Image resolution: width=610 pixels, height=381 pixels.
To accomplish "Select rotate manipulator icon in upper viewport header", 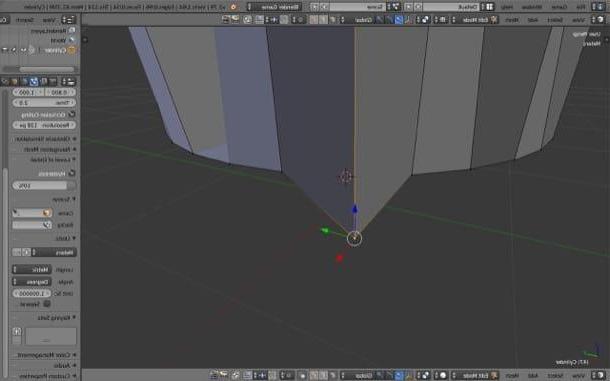I will tap(390, 19).
